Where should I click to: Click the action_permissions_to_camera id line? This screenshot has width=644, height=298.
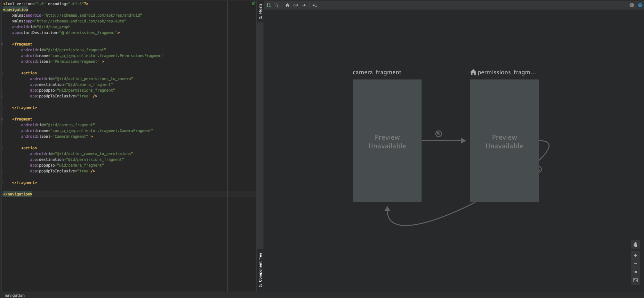point(82,79)
